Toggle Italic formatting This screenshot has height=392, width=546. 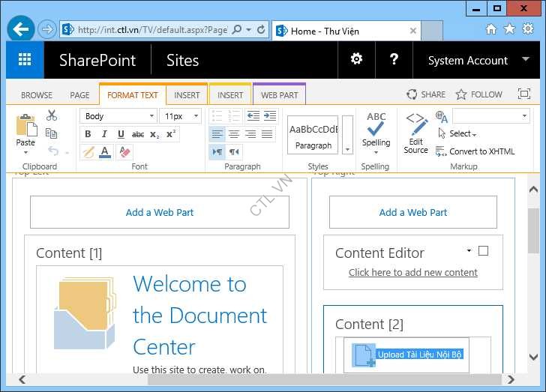click(x=104, y=134)
